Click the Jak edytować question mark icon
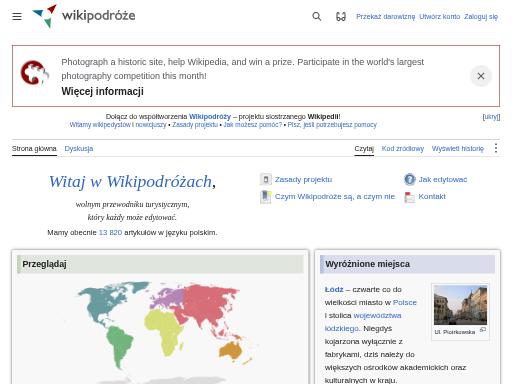This screenshot has height=384, width=512. point(410,179)
